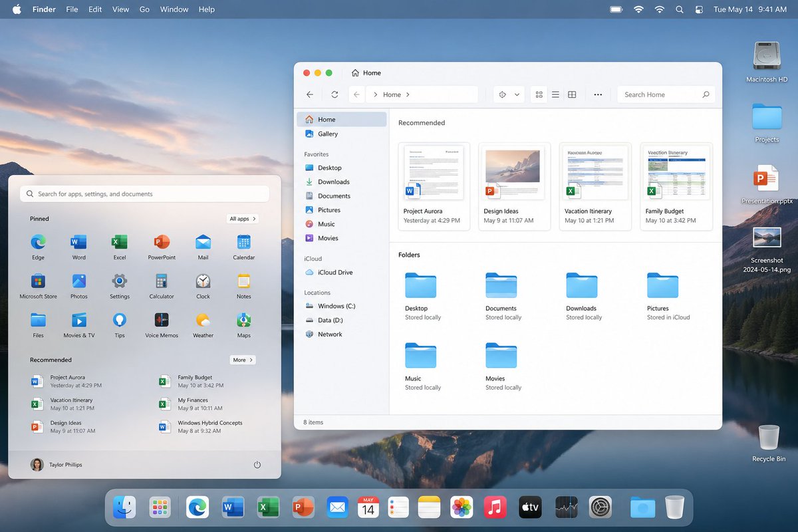Image resolution: width=798 pixels, height=532 pixels.
Task: Open Windows Hybrid Concepts recommended document
Action: click(x=201, y=426)
